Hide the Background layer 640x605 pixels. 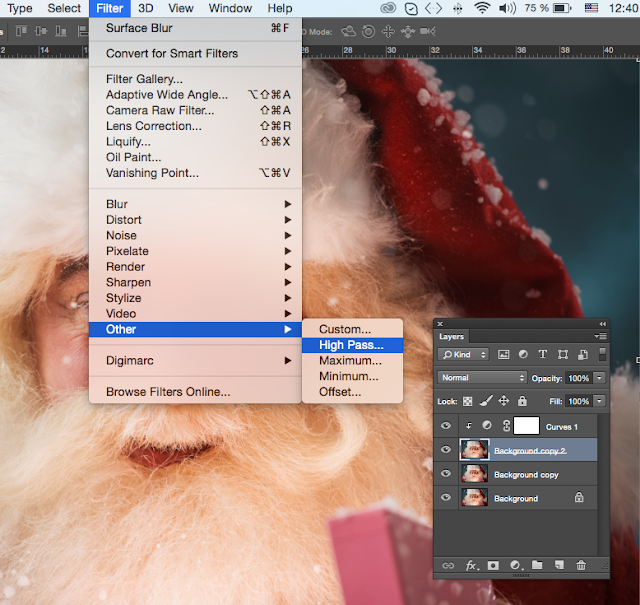tap(446, 497)
